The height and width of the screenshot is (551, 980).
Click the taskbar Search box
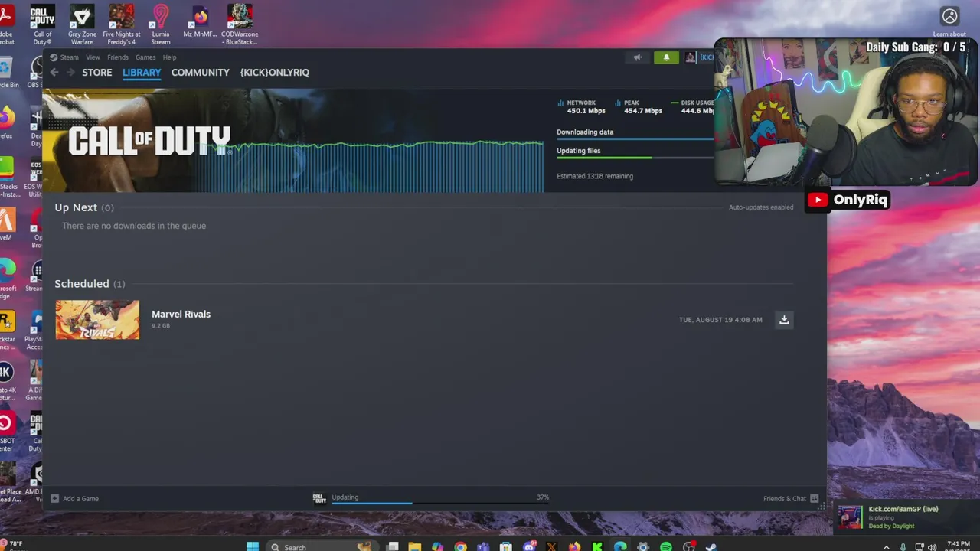pos(321,546)
